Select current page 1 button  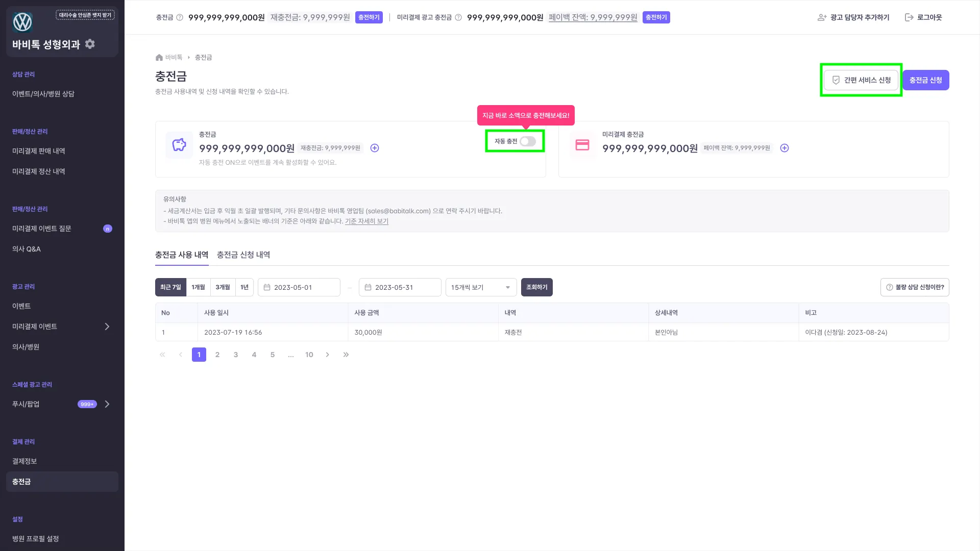[199, 355]
